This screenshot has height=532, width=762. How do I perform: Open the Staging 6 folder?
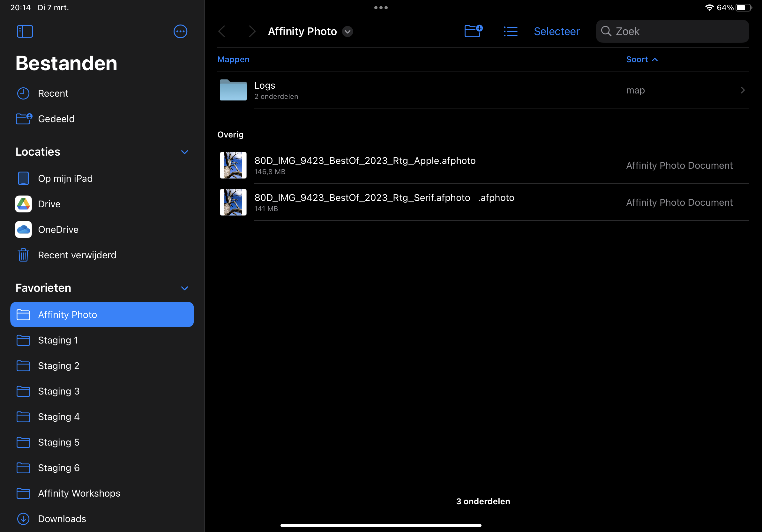click(x=102, y=468)
